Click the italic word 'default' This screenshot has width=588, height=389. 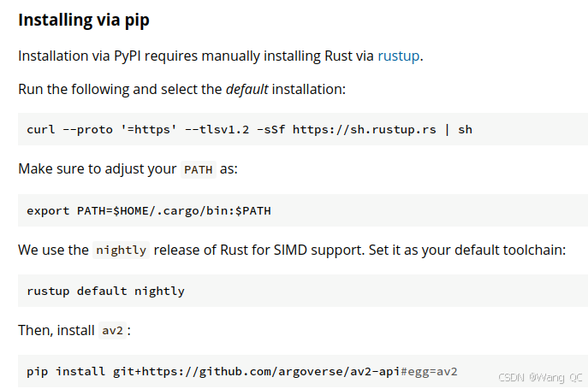pyautogui.click(x=246, y=90)
